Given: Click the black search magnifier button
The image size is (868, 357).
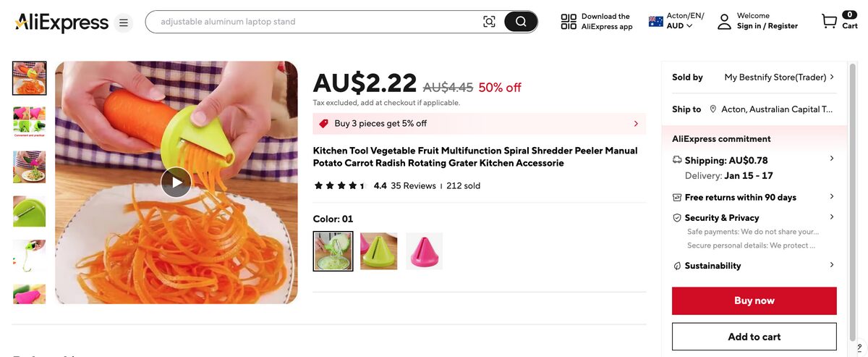Looking at the screenshot, I should click(521, 22).
